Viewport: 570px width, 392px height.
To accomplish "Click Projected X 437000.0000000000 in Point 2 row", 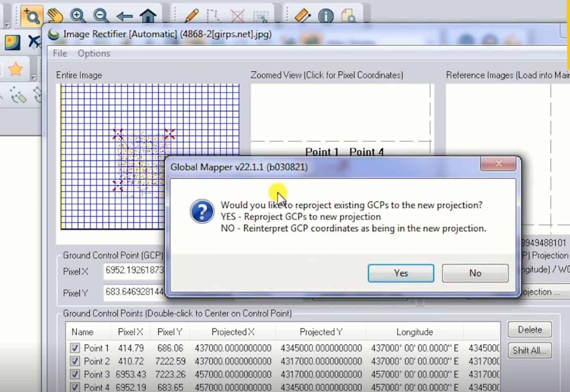I will (233, 361).
